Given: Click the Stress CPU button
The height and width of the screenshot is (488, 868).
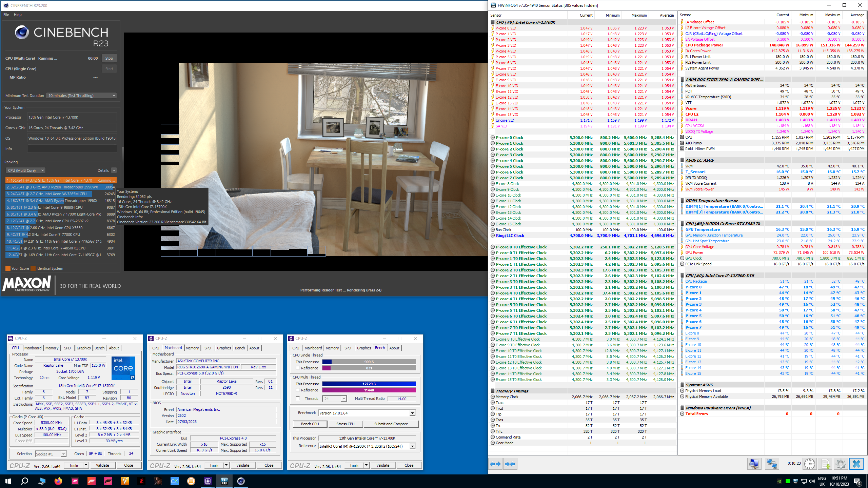Looking at the screenshot, I should tap(345, 424).
